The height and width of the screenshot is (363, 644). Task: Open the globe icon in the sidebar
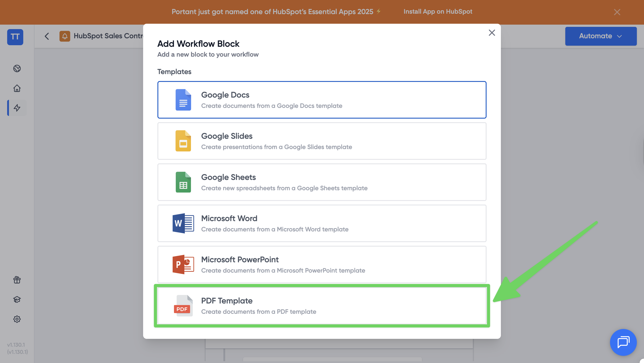click(x=17, y=68)
